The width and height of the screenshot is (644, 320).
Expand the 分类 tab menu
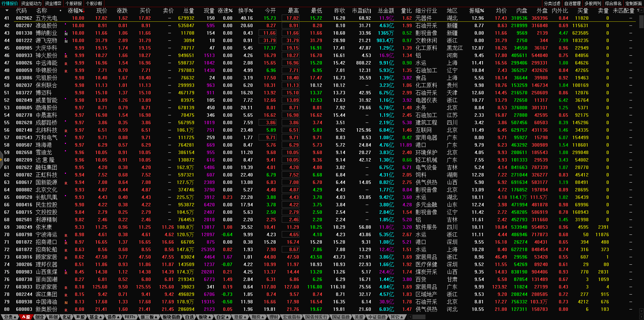(x=10, y=317)
